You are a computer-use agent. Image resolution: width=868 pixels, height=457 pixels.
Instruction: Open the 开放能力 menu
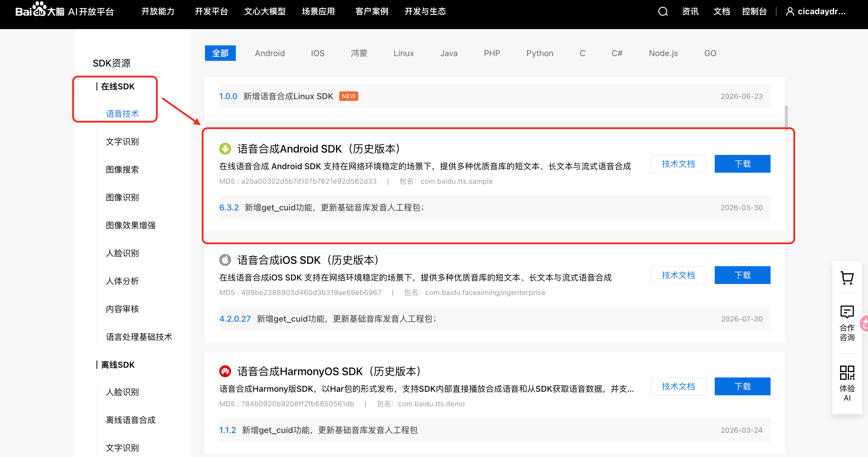pyautogui.click(x=158, y=12)
